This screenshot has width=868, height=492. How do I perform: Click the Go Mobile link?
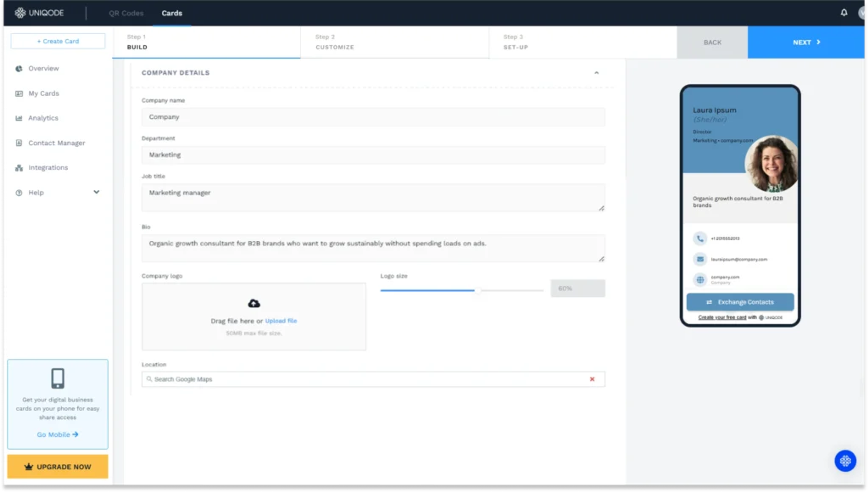[x=57, y=435]
